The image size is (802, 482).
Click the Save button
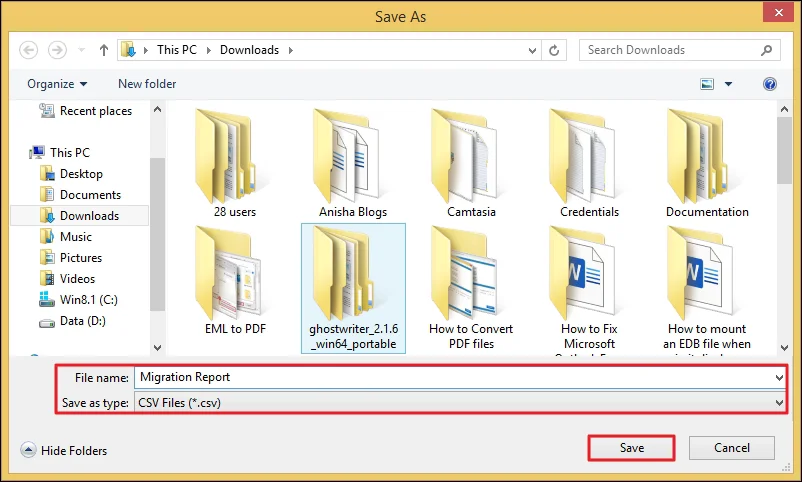click(x=631, y=448)
